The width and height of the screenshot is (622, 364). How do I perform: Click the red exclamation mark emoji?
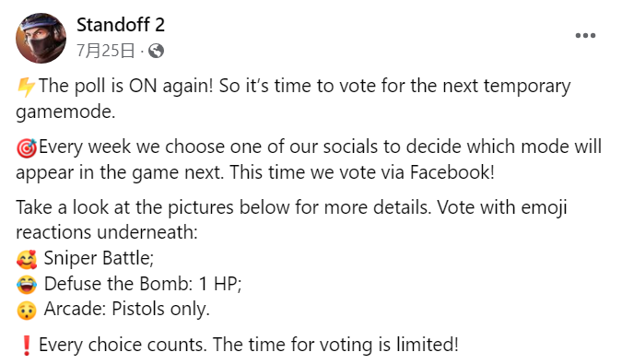tap(26, 345)
